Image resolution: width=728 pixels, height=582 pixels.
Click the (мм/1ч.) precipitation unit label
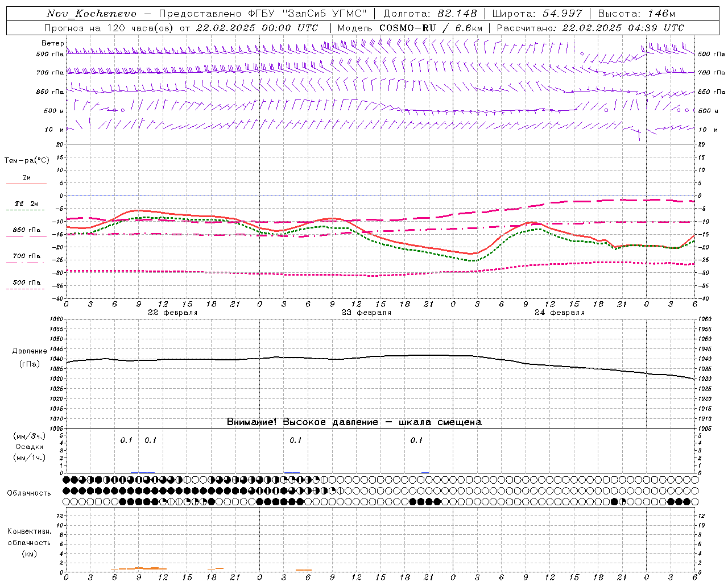click(x=30, y=458)
